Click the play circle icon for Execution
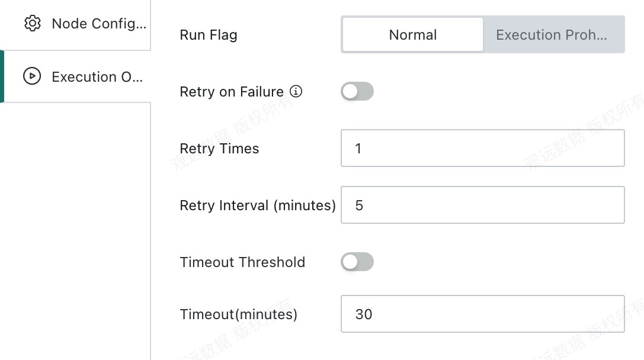Screen dimensions: 644x360 pyautogui.click(x=32, y=76)
